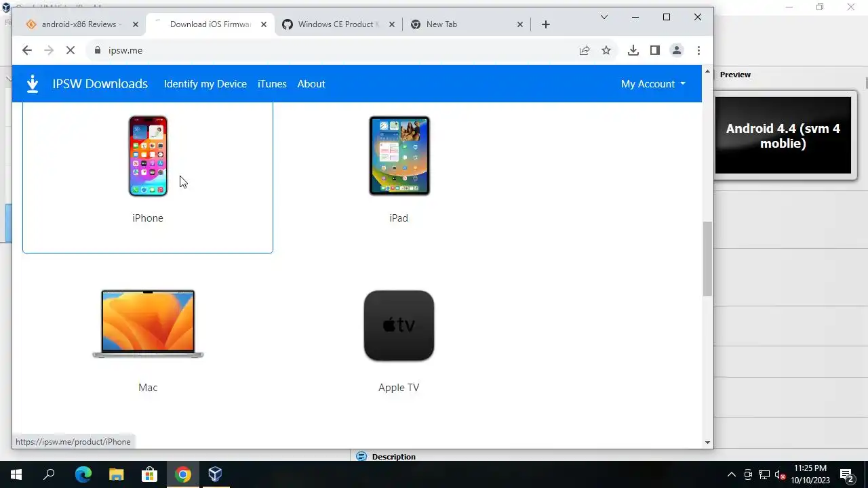Open a new tab with plus button
This screenshot has width=868, height=488.
tap(546, 24)
